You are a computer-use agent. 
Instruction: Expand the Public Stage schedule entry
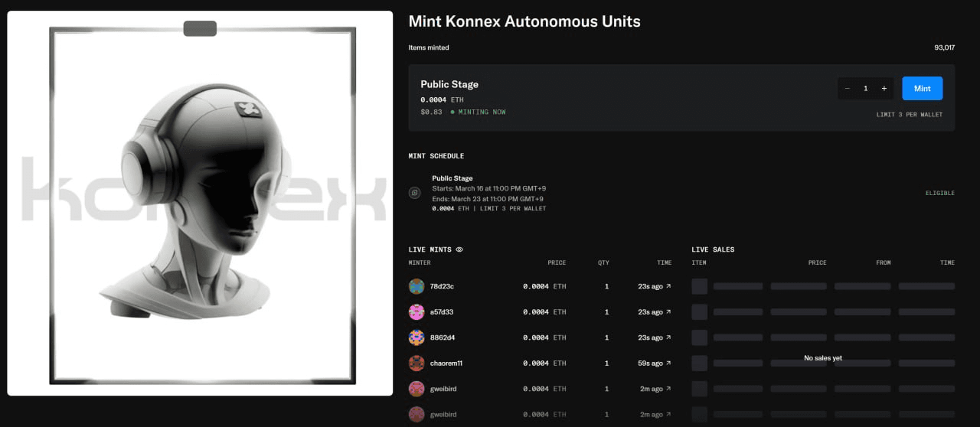(490, 193)
